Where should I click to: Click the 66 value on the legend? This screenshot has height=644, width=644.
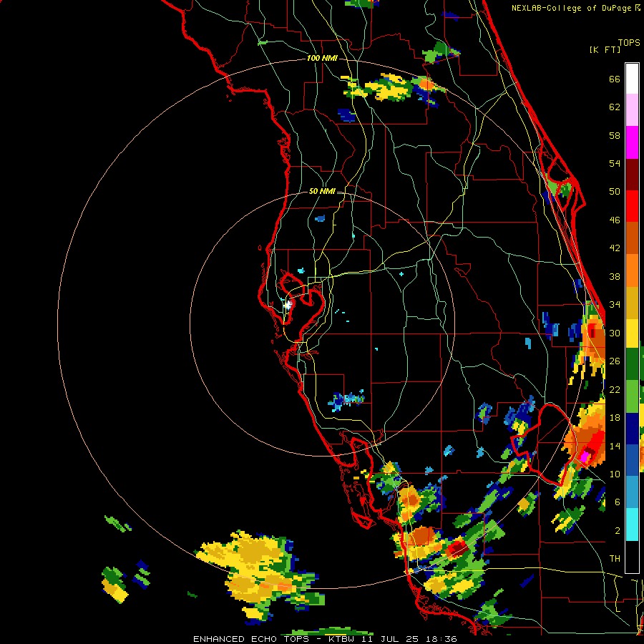point(615,79)
